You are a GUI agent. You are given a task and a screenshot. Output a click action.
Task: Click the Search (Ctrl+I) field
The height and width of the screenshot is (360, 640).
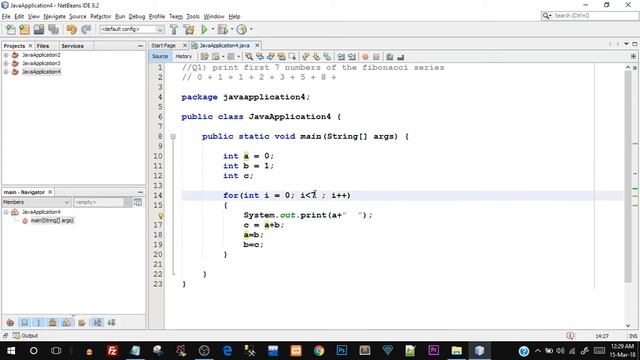coord(589,16)
